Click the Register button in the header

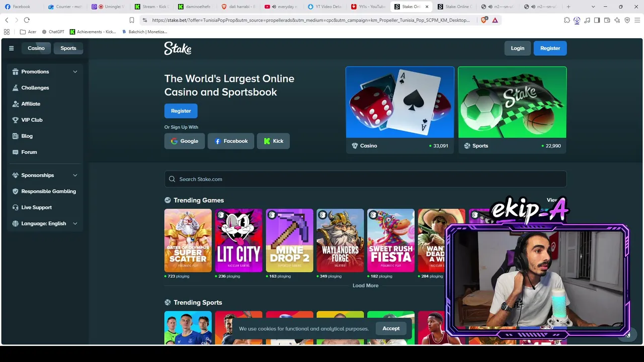(x=550, y=48)
